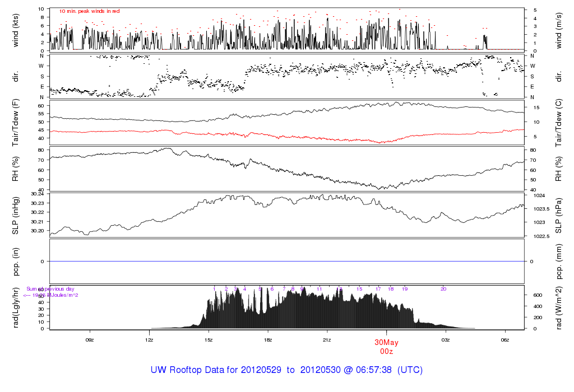Click the red '30May' date label
This screenshot has height=392, width=574.
386,343
